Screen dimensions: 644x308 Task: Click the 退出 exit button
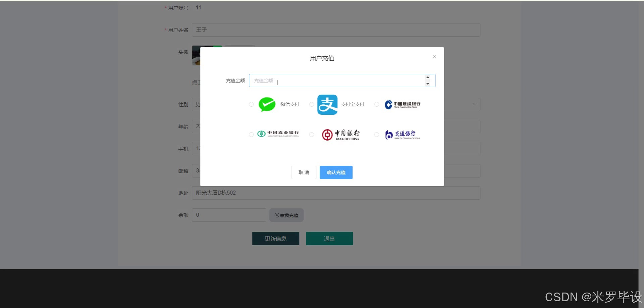(329, 239)
